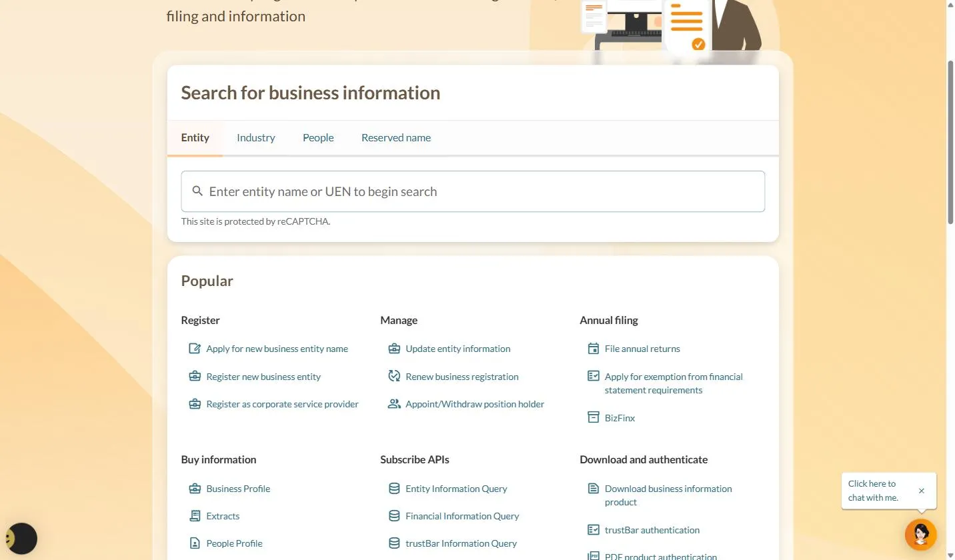Click the entity name or UEN search field

(473, 191)
